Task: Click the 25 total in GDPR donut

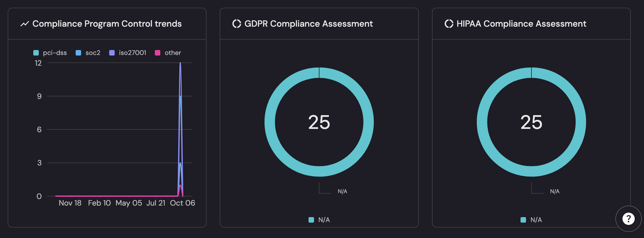Action: tap(319, 122)
